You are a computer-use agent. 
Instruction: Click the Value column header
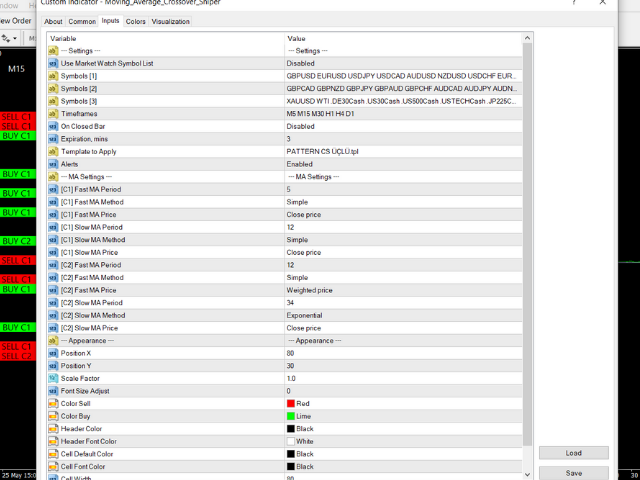[403, 38]
